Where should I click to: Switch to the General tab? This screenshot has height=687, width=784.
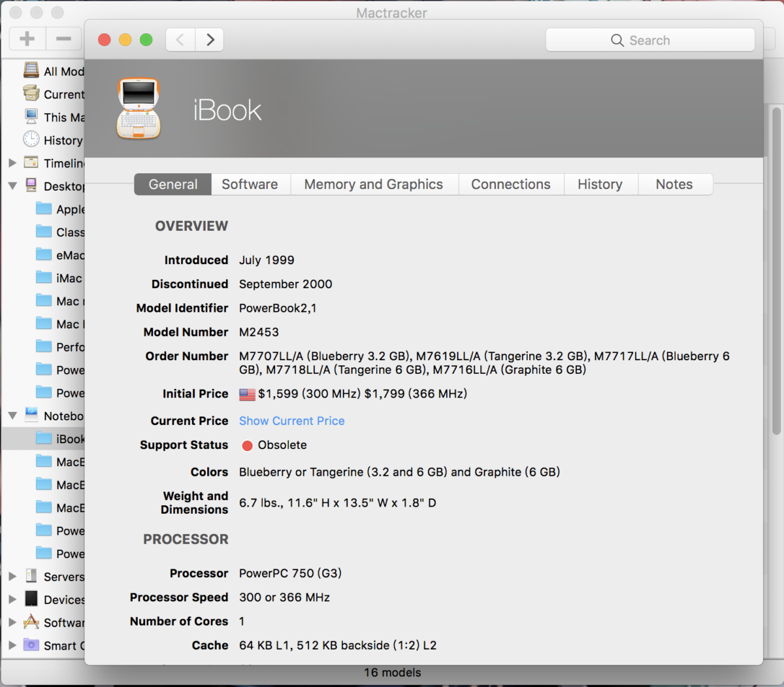[173, 184]
